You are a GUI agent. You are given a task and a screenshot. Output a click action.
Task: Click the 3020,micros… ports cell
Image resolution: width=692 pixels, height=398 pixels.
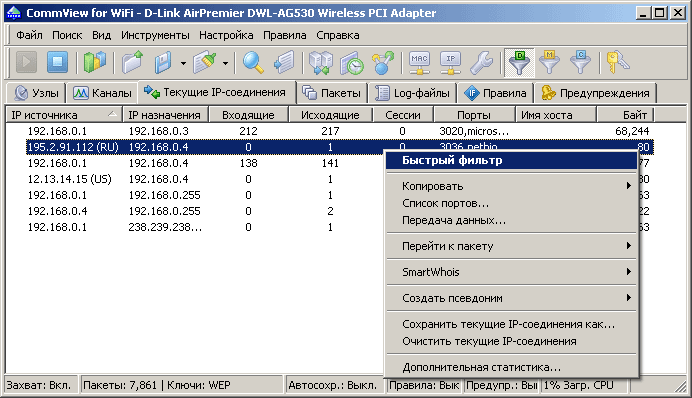click(474, 131)
